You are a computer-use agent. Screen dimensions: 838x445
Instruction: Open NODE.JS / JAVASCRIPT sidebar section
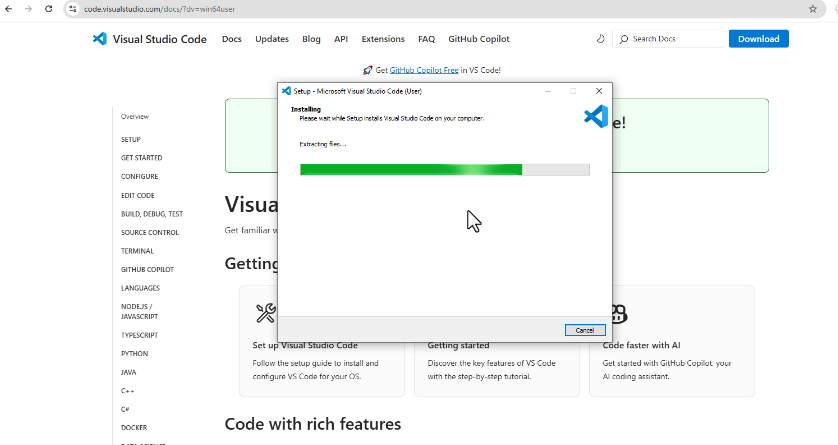pos(139,311)
